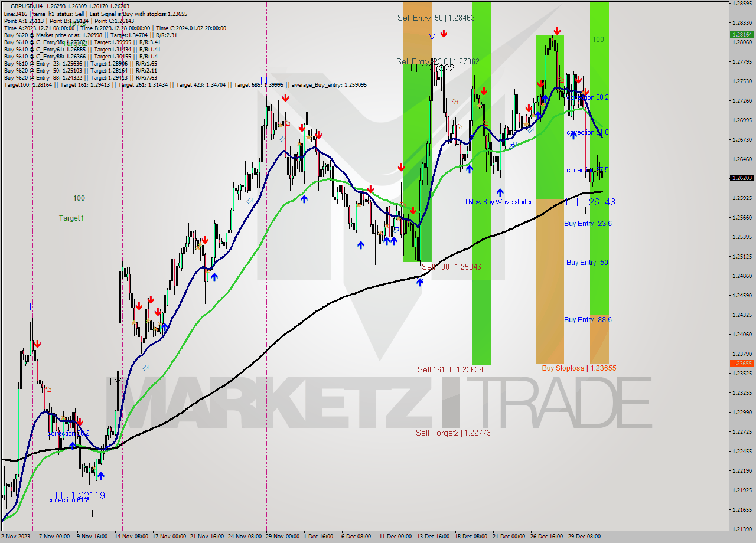Click the 'Target1' label
The width and height of the screenshot is (756, 543).
(71, 218)
